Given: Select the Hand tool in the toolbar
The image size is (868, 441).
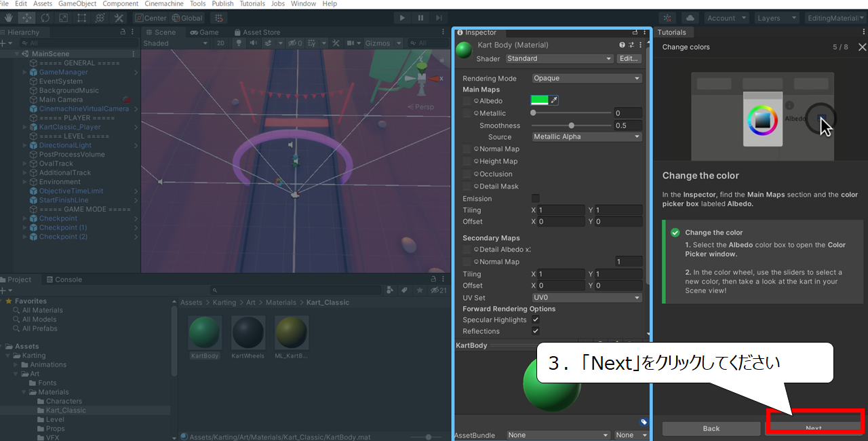Looking at the screenshot, I should (x=8, y=18).
